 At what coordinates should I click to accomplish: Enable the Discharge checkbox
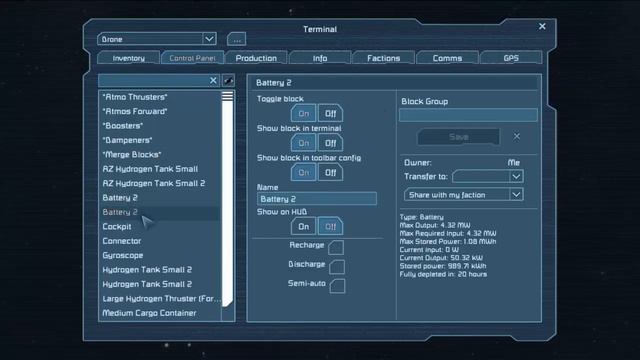[x=337, y=267]
